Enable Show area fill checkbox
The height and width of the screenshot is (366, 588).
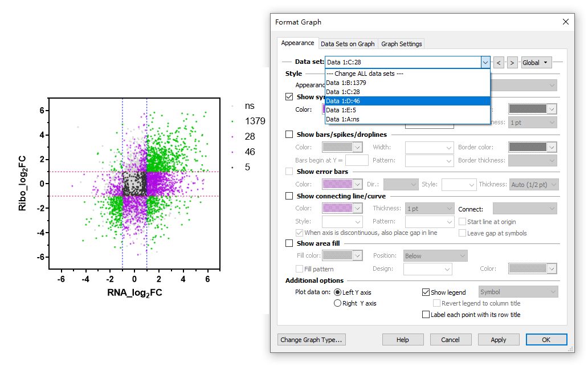(x=289, y=243)
